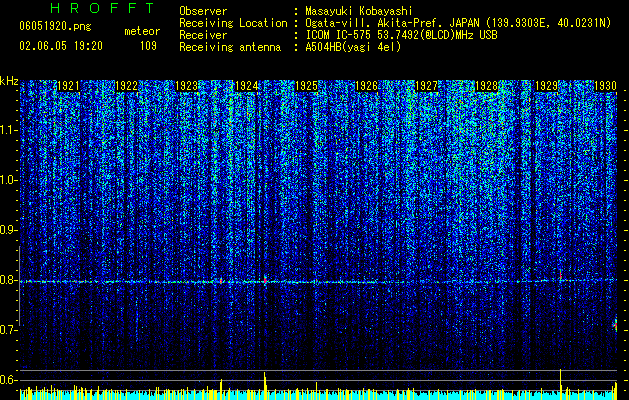The image size is (629, 400).
Task: Click the 1921 time marker
Action: [68, 86]
